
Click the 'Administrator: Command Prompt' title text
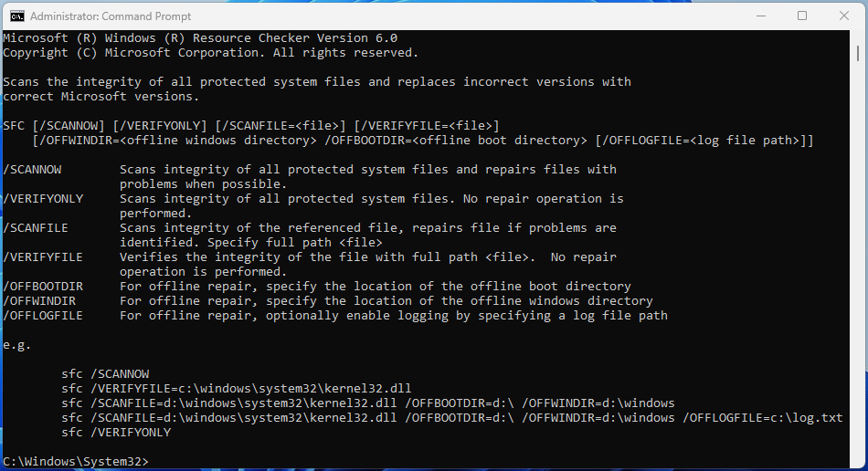click(x=111, y=16)
